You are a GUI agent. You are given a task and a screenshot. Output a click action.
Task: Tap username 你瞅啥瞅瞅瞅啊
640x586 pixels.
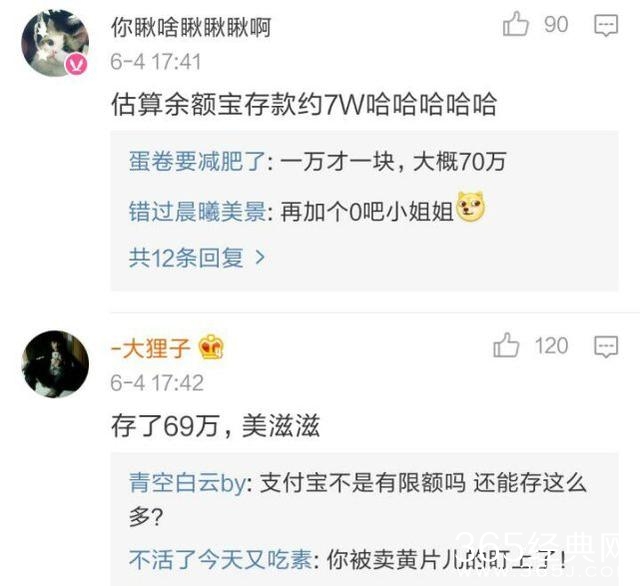191,28
